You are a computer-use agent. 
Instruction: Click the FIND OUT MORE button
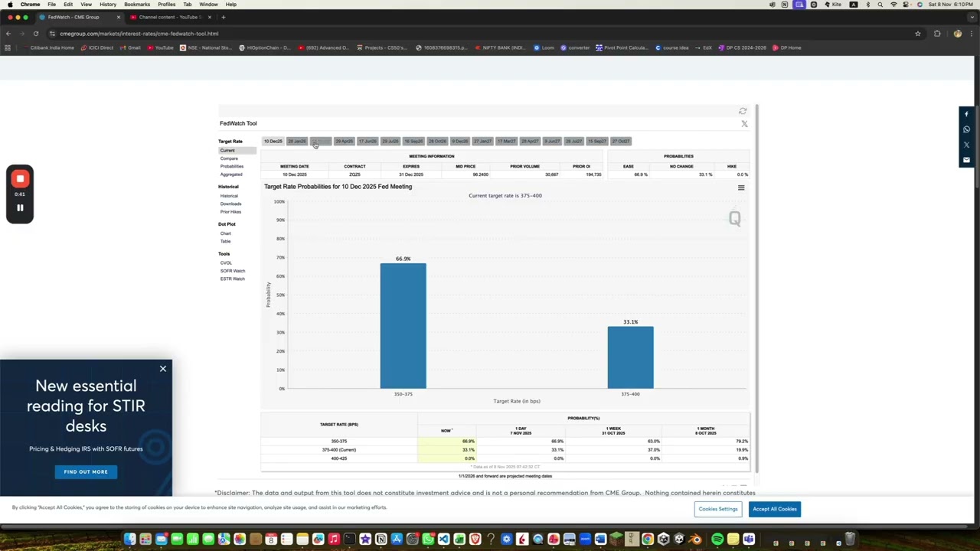click(x=86, y=471)
